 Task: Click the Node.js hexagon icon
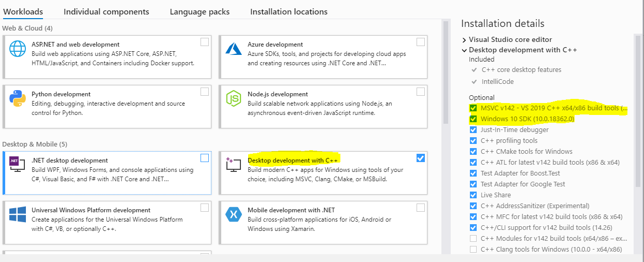tap(234, 98)
